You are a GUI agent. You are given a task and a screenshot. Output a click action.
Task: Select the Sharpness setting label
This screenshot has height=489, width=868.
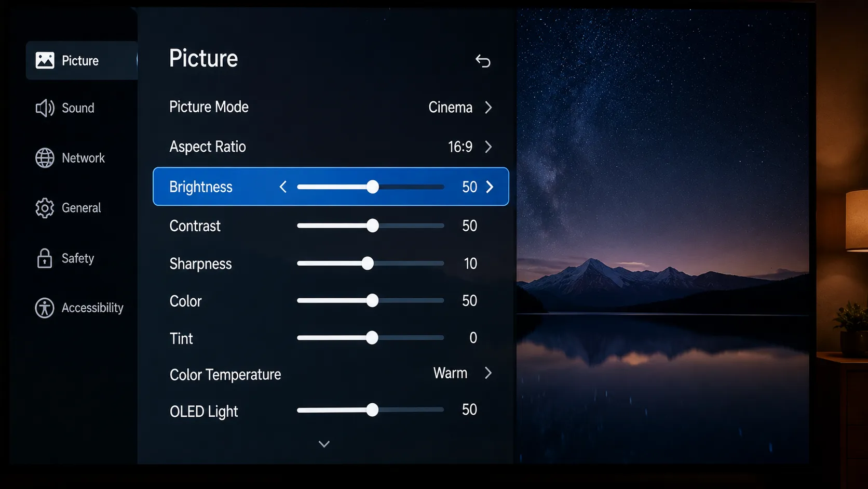point(200,264)
